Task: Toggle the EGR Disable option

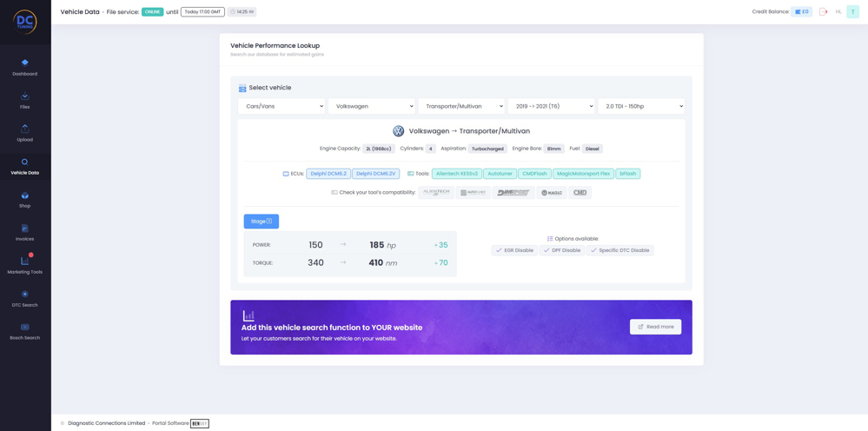Action: [x=514, y=250]
